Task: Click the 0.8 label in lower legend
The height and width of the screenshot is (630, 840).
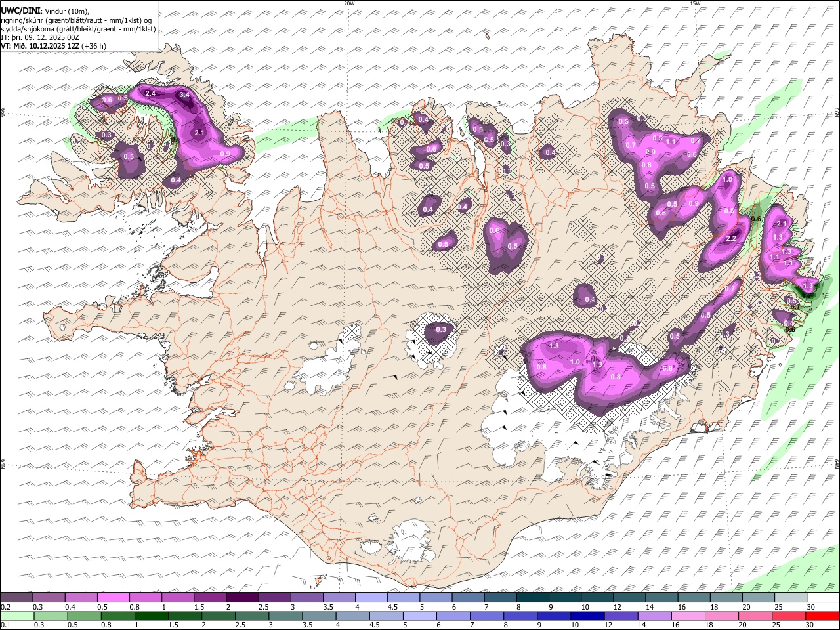Action: pyautogui.click(x=106, y=625)
